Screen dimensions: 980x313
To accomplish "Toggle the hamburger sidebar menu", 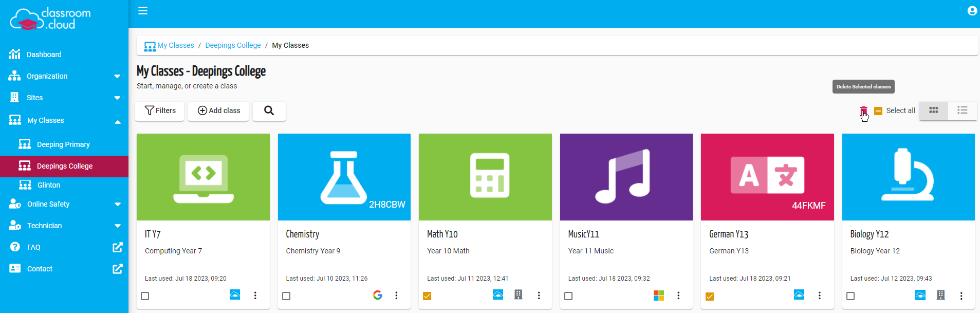I will [x=143, y=11].
